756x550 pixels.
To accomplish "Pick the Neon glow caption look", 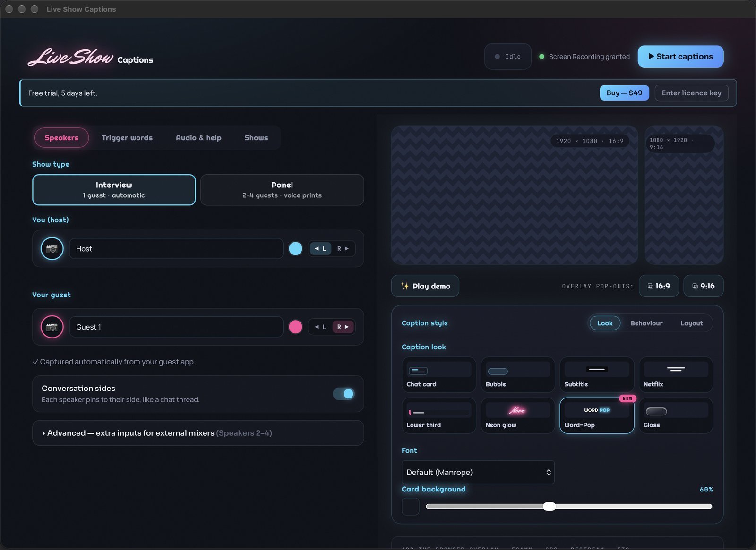I will pos(518,415).
